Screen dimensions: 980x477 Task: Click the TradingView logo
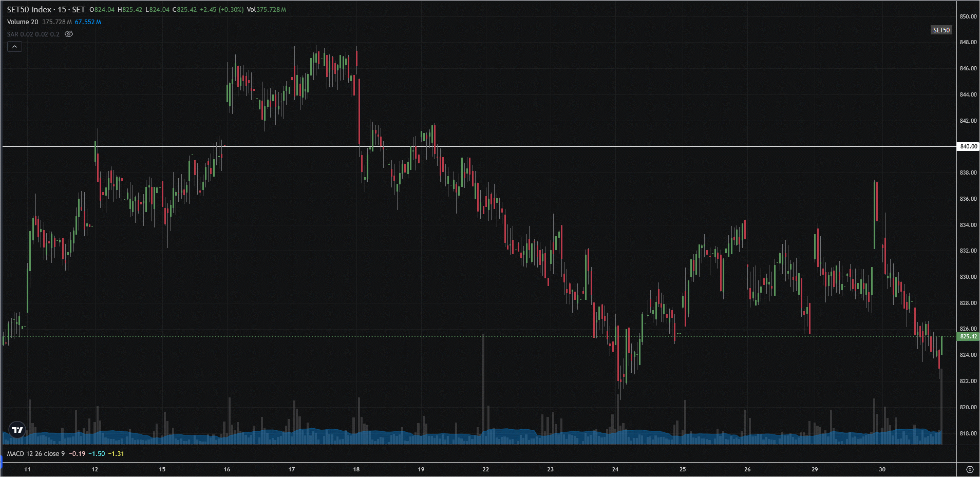pos(17,430)
